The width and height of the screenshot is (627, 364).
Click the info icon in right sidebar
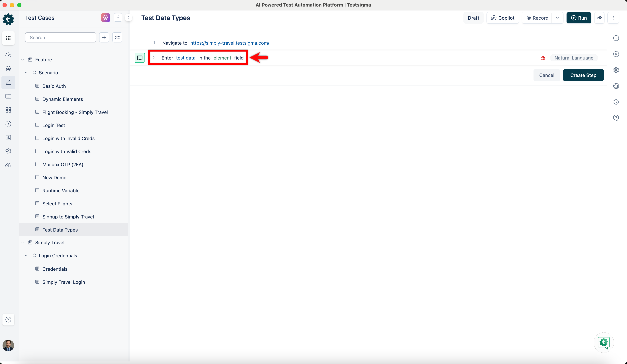click(x=616, y=38)
